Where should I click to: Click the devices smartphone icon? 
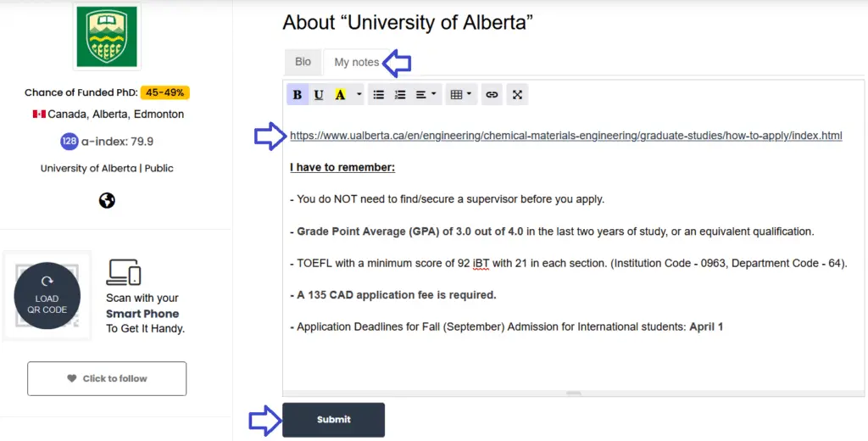click(124, 272)
